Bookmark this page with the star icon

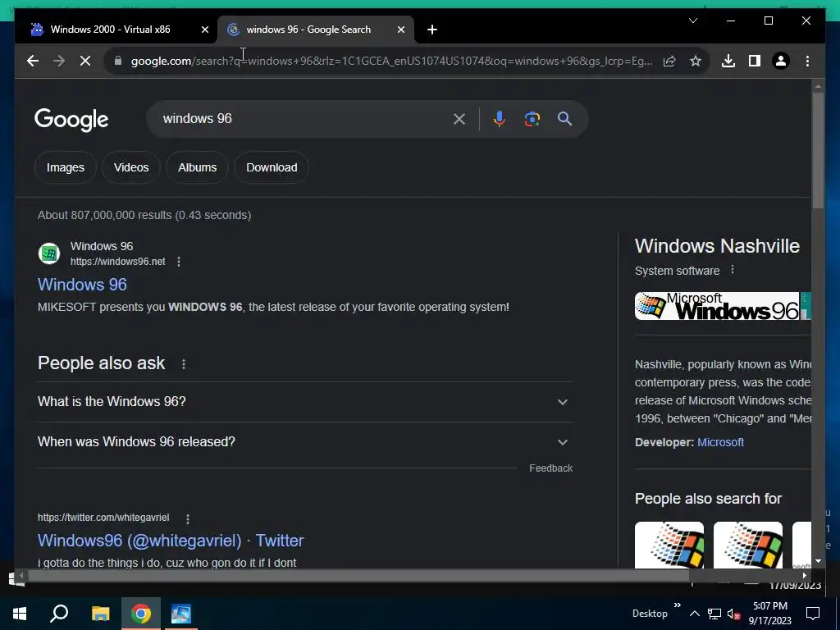click(x=696, y=61)
